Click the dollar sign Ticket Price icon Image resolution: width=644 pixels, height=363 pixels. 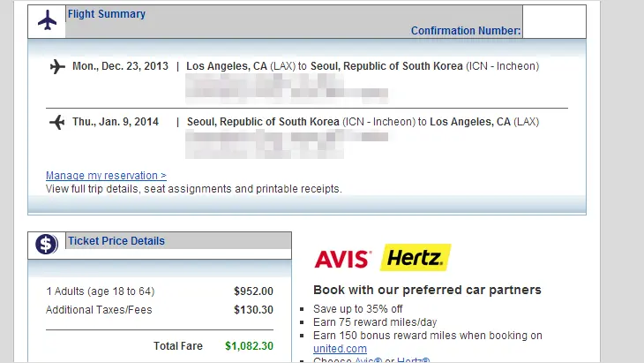(x=47, y=245)
